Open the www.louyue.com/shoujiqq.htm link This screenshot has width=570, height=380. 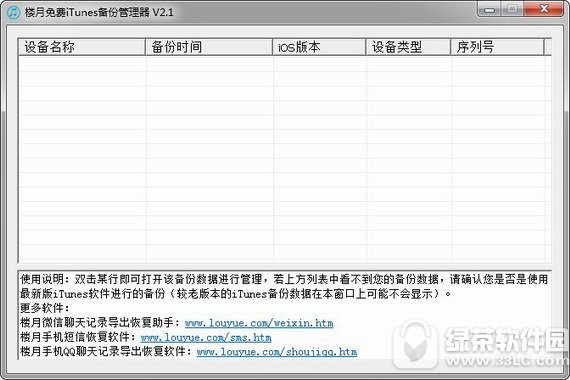tap(277, 352)
